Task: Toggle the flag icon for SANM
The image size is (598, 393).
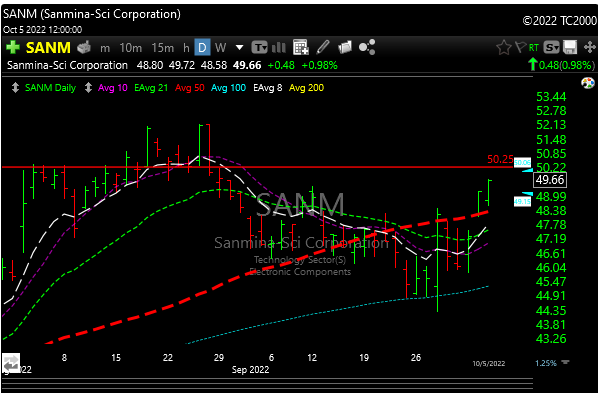Action: click(x=520, y=47)
